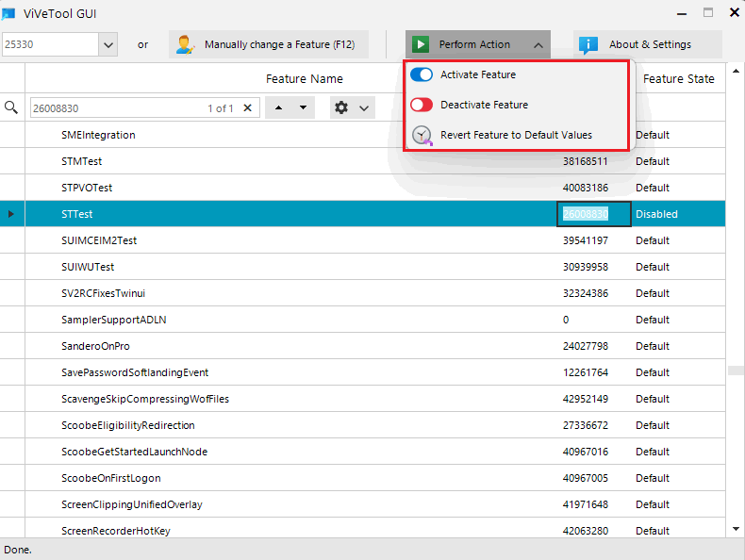
Task: Click feature ID 41971648
Action: (586, 504)
